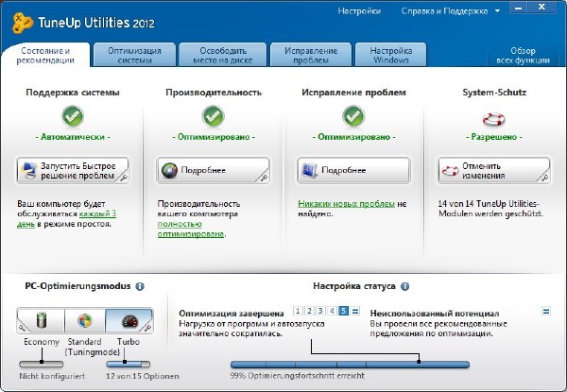
Task: Click monitor icon on Исправление проблем Подробнее button
Action: 310,170
